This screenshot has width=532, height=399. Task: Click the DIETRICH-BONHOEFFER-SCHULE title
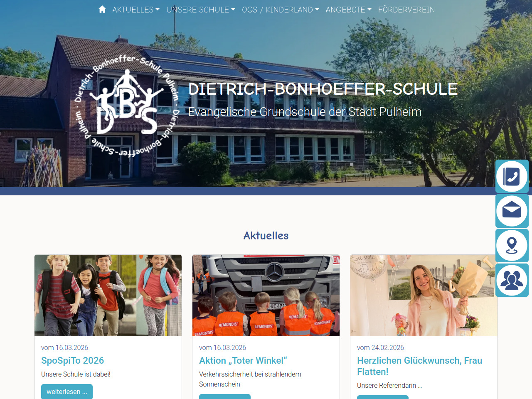point(323,89)
